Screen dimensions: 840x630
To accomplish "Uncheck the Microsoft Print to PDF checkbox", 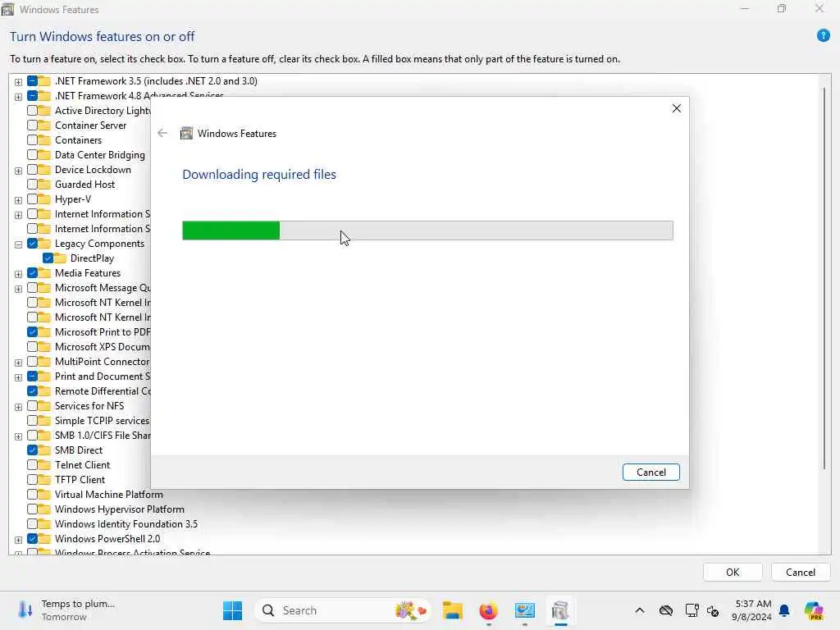I will click(32, 332).
